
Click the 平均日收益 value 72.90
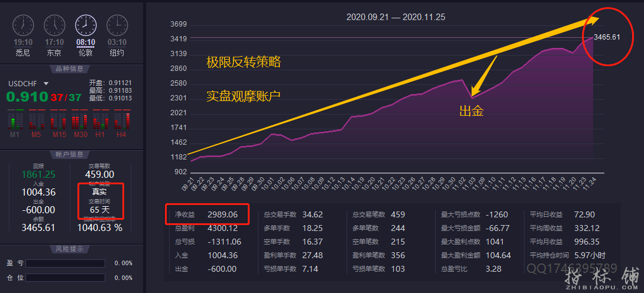pos(584,214)
